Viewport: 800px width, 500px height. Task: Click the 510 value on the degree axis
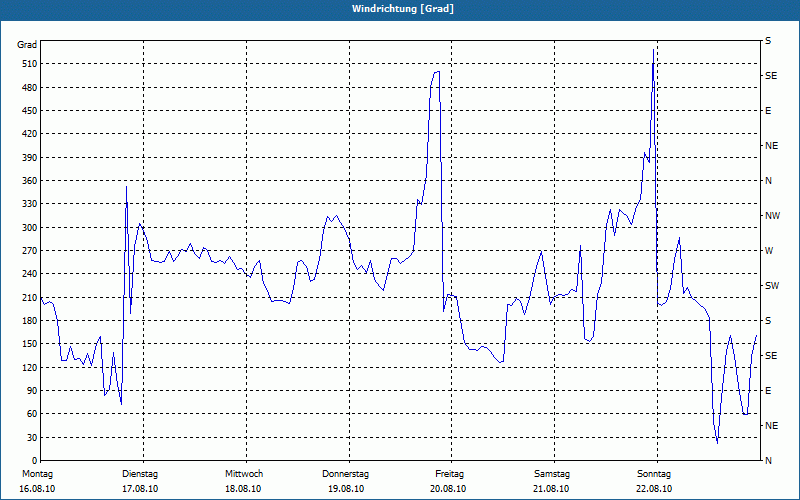click(30, 64)
